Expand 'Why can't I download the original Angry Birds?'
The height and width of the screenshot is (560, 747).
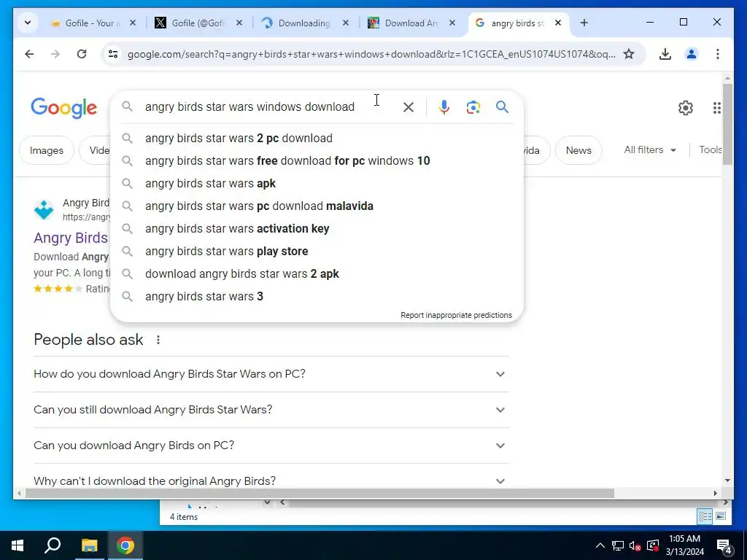271,481
